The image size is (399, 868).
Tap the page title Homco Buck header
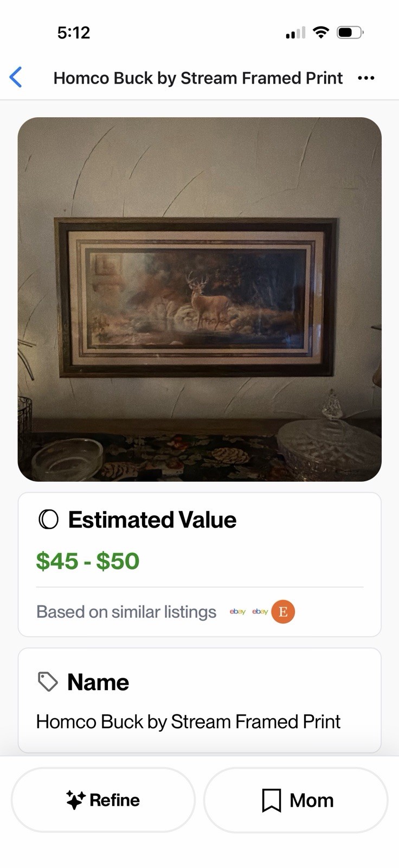pos(198,78)
